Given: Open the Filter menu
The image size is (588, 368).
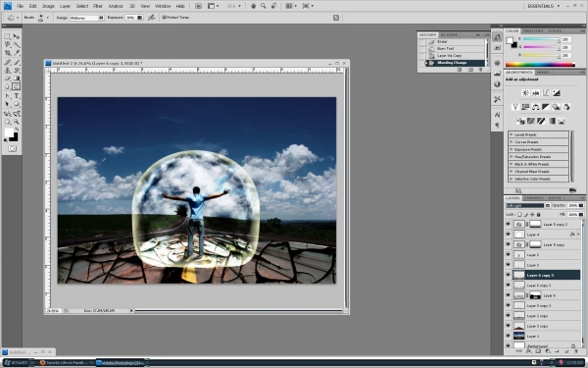Looking at the screenshot, I should (98, 6).
